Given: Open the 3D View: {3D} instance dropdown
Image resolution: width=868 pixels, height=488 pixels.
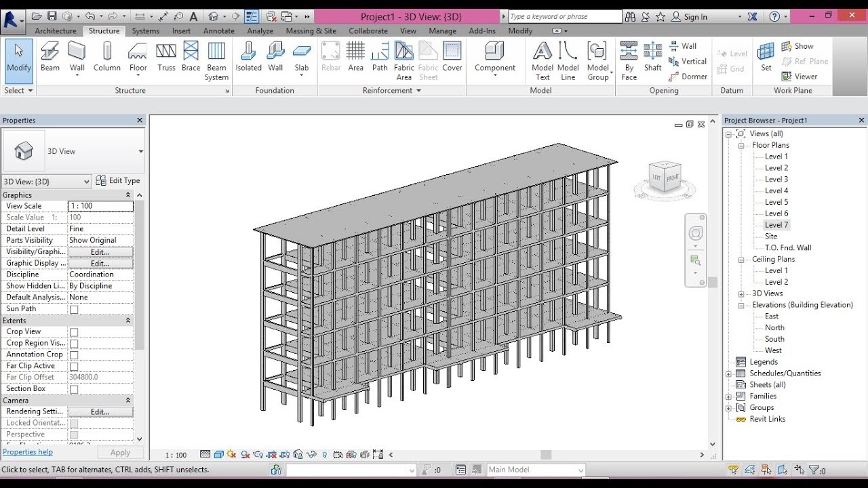Looking at the screenshot, I should click(x=46, y=182).
